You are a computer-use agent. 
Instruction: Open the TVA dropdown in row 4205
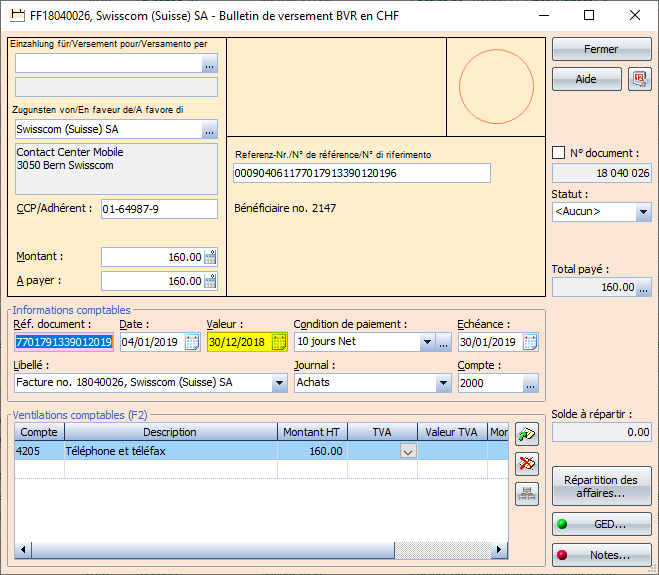(407, 451)
